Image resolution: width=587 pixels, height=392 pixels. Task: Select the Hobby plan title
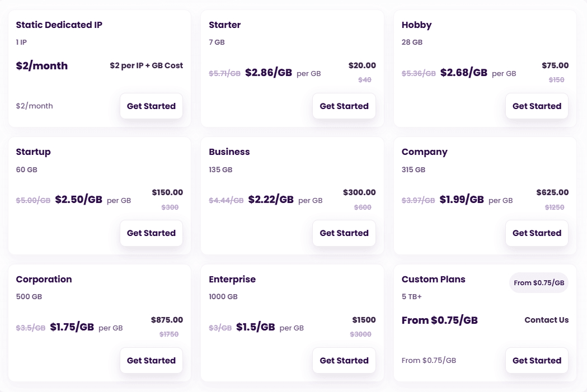tap(417, 25)
